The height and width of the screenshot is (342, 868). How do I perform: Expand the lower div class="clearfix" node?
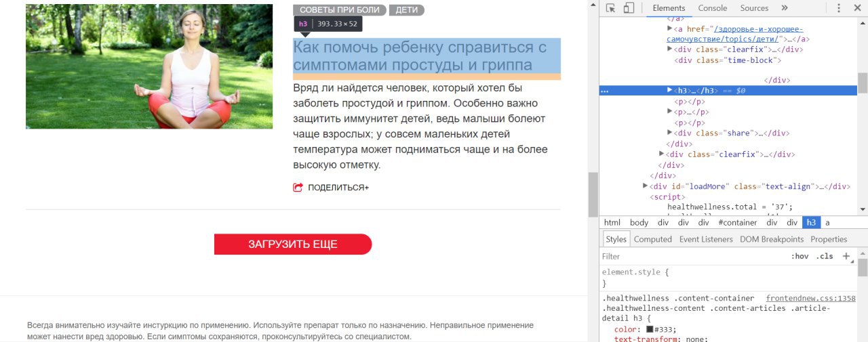[x=662, y=154]
